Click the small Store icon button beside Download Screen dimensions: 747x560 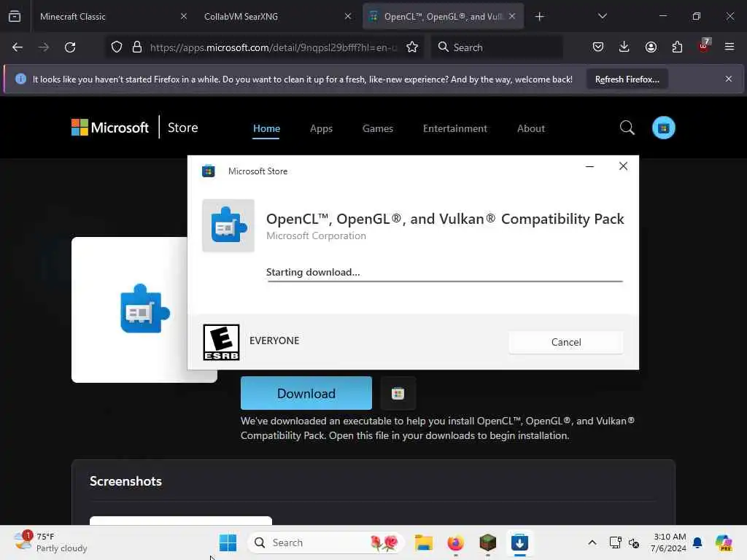[398, 393]
